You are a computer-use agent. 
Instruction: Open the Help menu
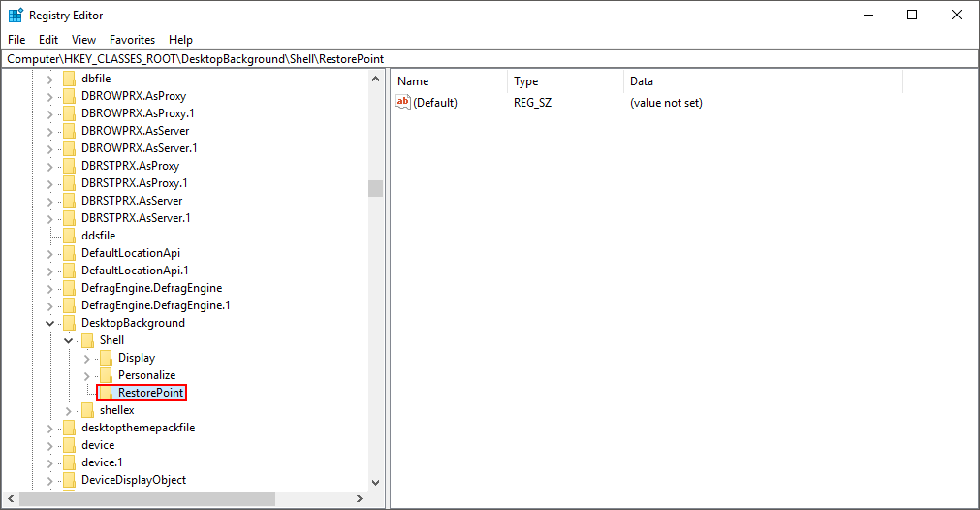pos(180,40)
